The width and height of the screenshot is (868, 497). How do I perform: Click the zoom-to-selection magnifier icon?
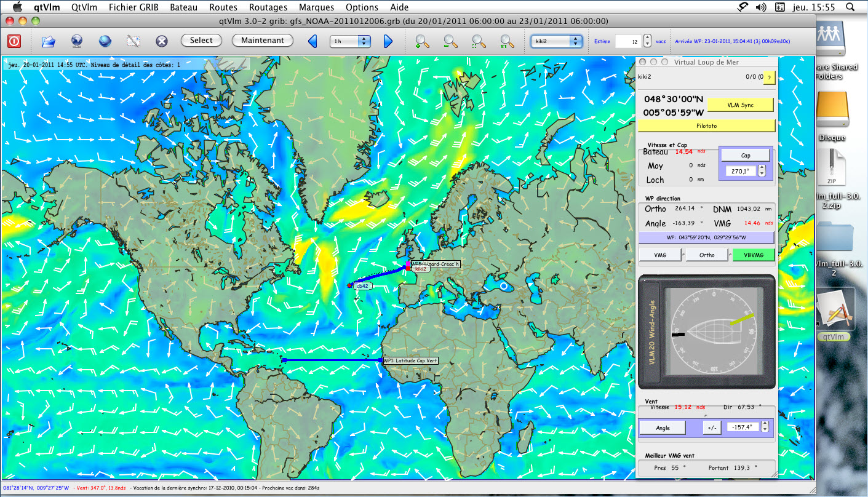pyautogui.click(x=479, y=41)
